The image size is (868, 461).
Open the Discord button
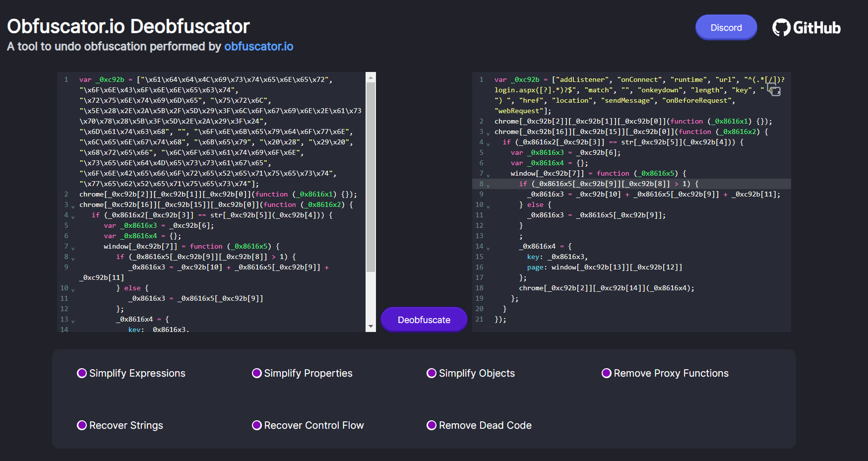[726, 28]
